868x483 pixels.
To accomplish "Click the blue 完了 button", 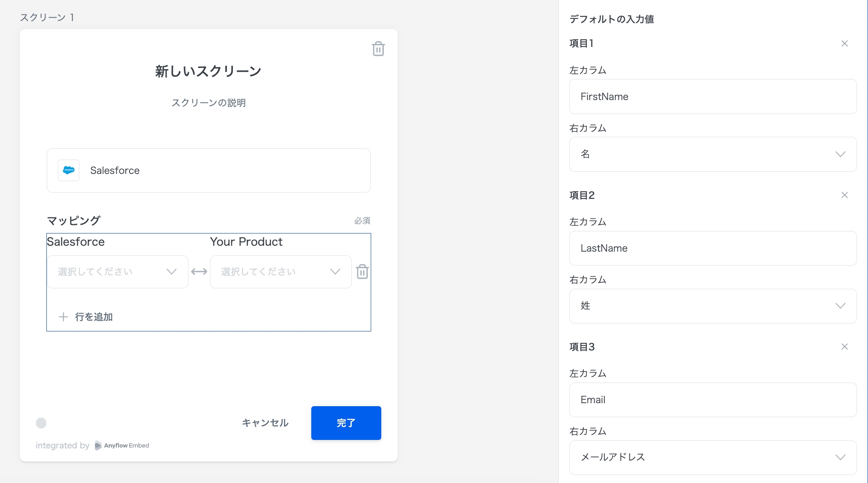I will (346, 423).
